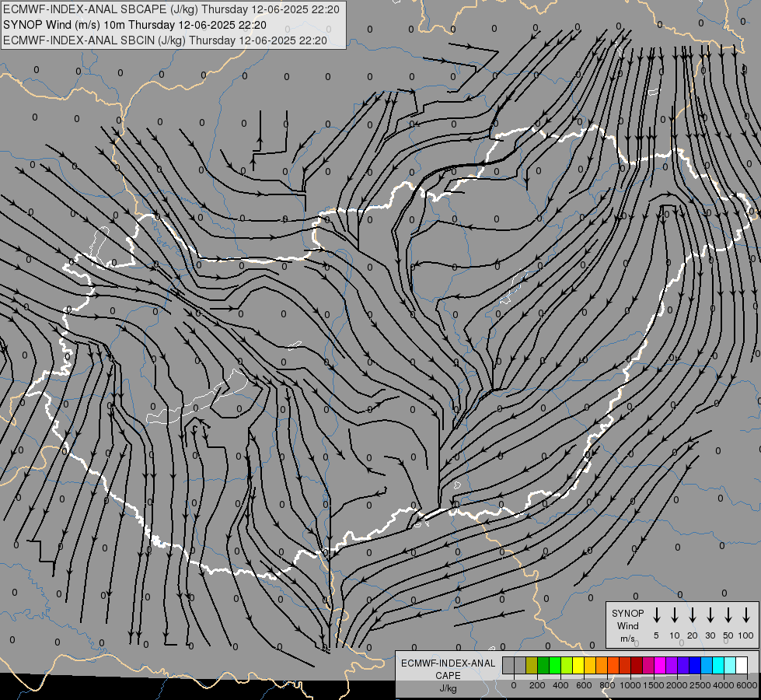Pick the bright magenta swatch after 1500
Image resolution: width=761 pixels, height=700 pixels.
point(660,666)
